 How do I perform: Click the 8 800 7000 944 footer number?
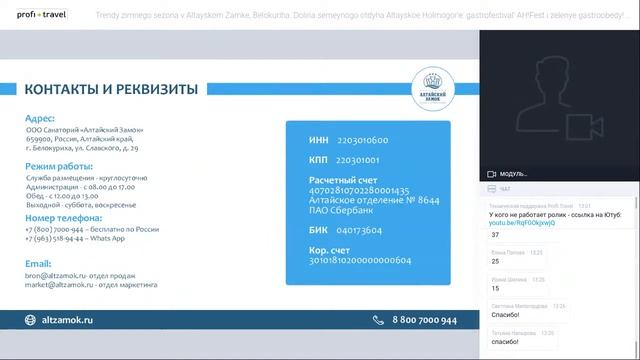click(424, 320)
